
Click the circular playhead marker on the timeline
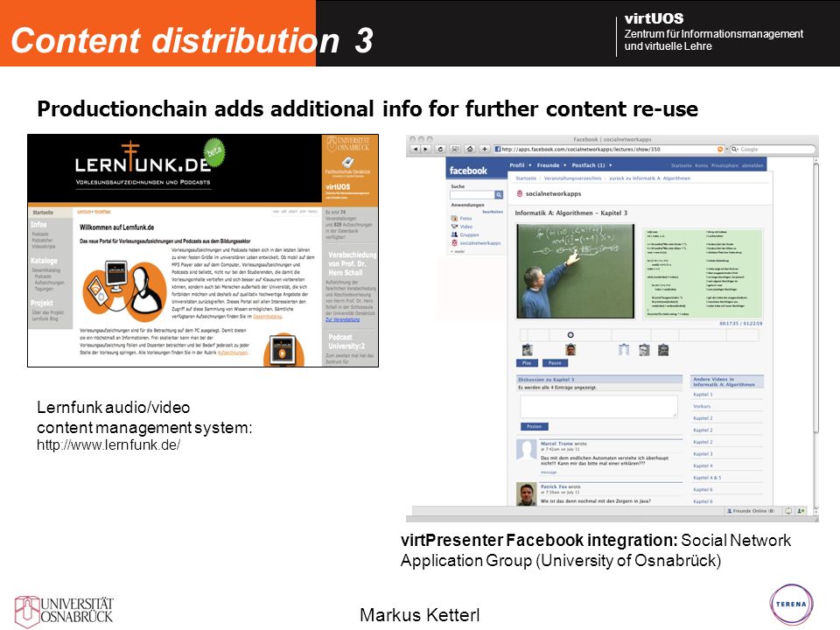[570, 335]
